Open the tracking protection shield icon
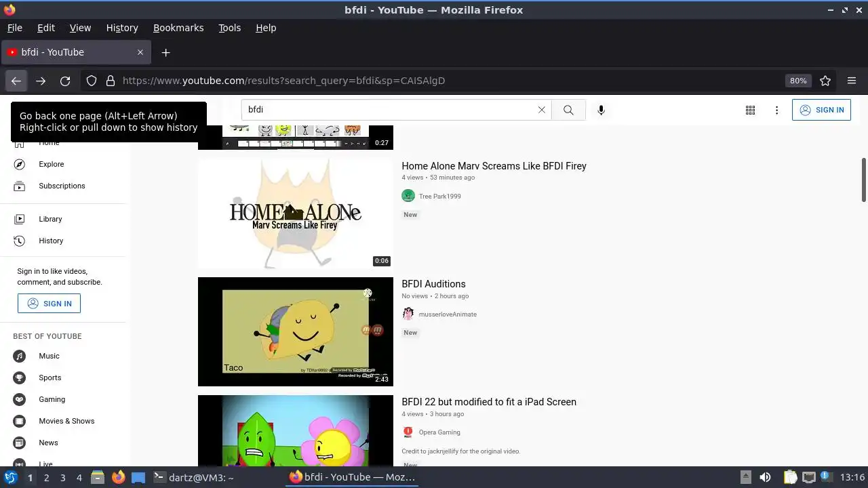The image size is (868, 488). pyautogui.click(x=92, y=81)
